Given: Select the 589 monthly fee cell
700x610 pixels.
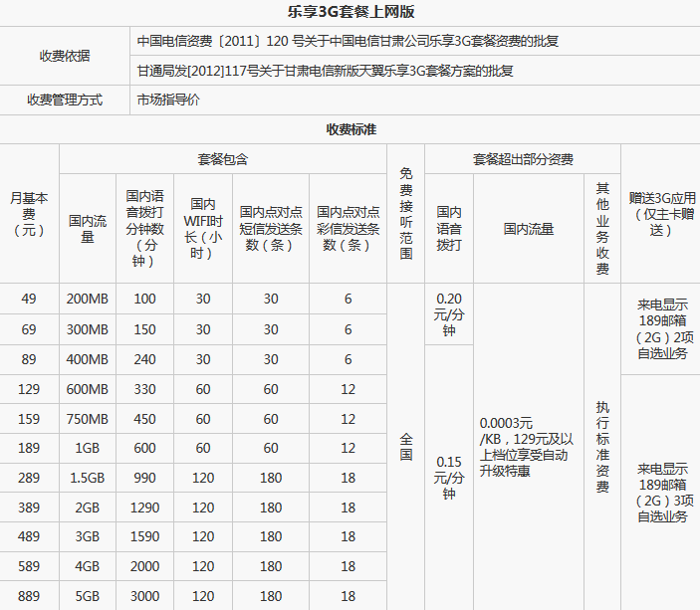Looking at the screenshot, I should [29, 566].
